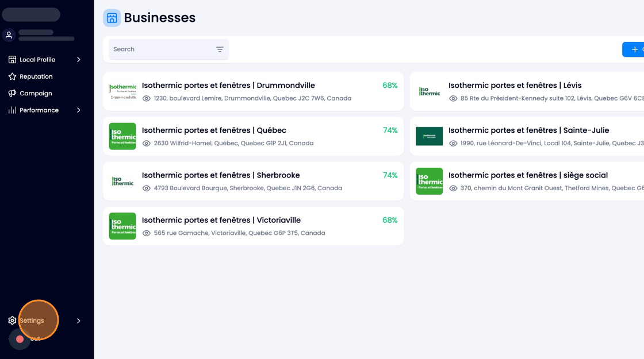Expand the Local Profile menu chevron
Image resolution: width=644 pixels, height=359 pixels.
click(x=78, y=60)
